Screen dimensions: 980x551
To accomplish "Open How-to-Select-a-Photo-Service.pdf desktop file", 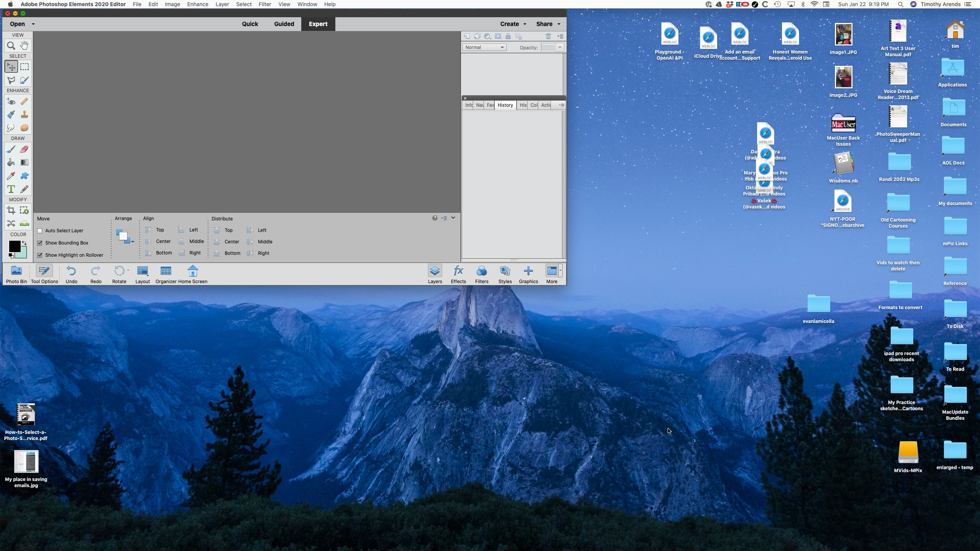I will tap(26, 414).
